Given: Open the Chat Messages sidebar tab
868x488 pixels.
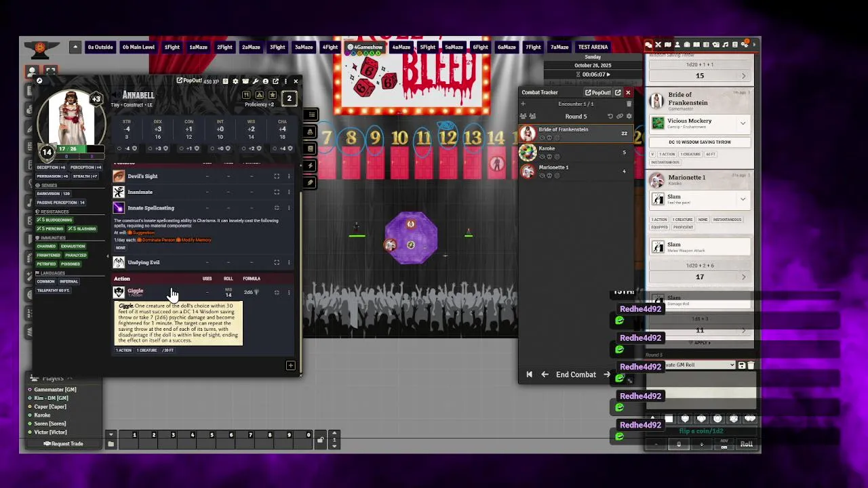Looking at the screenshot, I should coord(648,45).
